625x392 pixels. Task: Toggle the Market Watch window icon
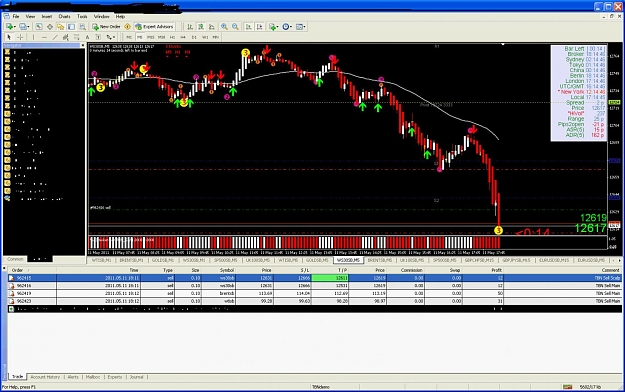point(39,27)
